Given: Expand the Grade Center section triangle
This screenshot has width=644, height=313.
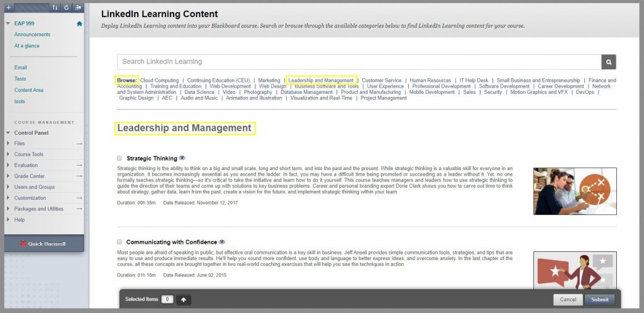Looking at the screenshot, I should [x=8, y=176].
